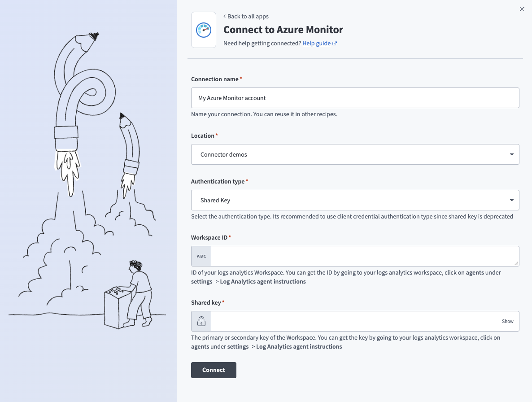
Task: Click the Connection name input field
Action: 354,97
